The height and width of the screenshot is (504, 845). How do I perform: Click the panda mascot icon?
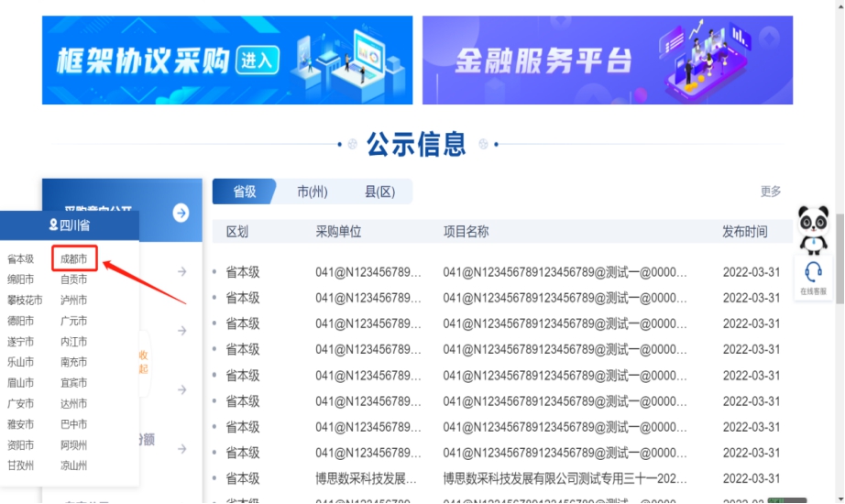click(x=813, y=229)
